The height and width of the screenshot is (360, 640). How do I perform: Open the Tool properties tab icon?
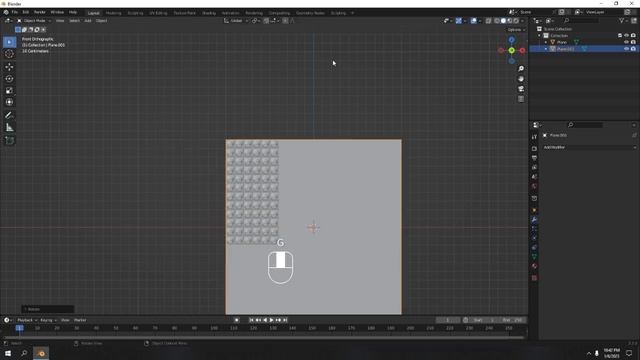(534, 137)
